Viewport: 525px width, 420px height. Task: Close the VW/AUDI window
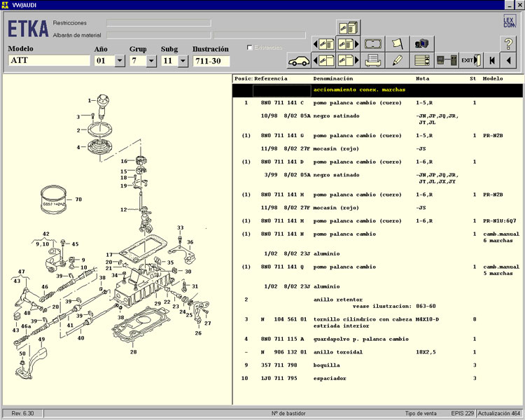(x=519, y=5)
